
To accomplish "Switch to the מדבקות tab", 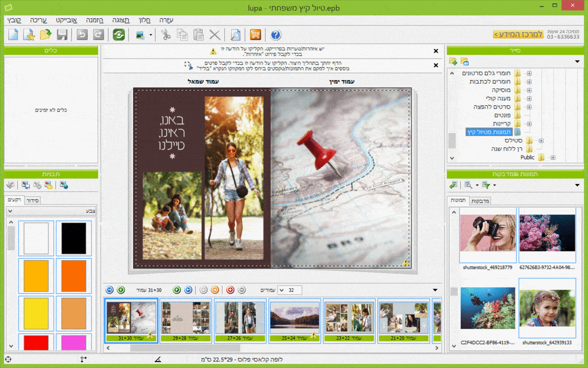I will click(480, 201).
